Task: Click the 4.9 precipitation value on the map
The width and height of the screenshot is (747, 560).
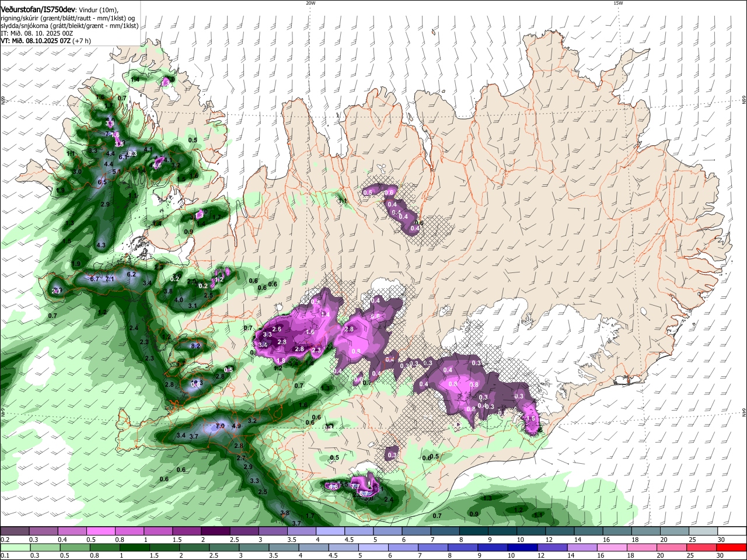Action: [236, 426]
